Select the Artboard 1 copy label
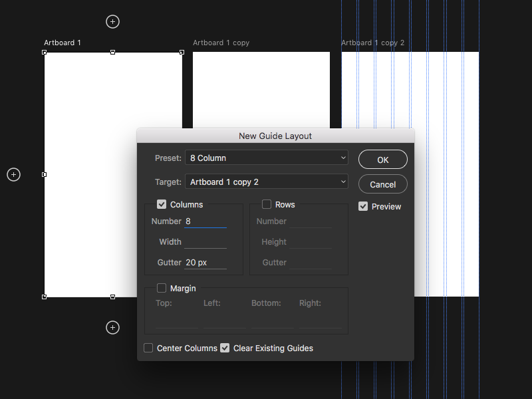Image resolution: width=532 pixels, height=399 pixels. point(221,43)
